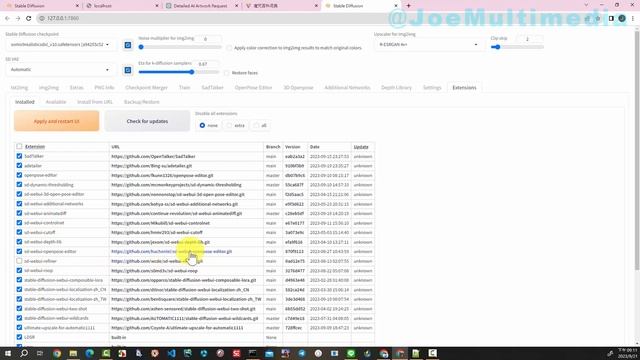This screenshot has width=640, height=360.
Task: Click Check for updates button
Action: [147, 121]
